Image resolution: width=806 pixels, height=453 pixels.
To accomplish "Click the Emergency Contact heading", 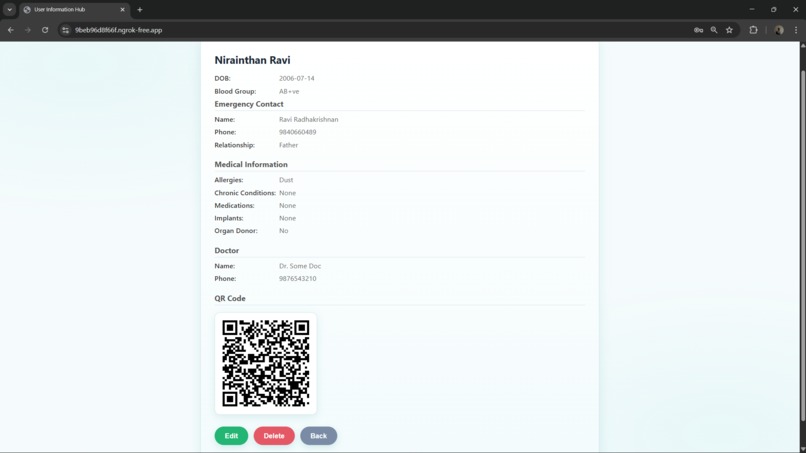I will pos(249,104).
